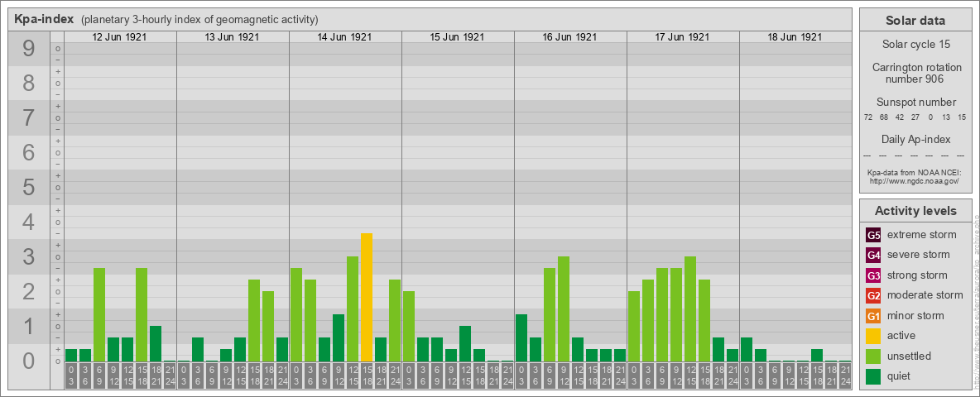The image size is (980, 397).
Task: Click the 'extreme storm' legend label
Action: [x=922, y=235]
